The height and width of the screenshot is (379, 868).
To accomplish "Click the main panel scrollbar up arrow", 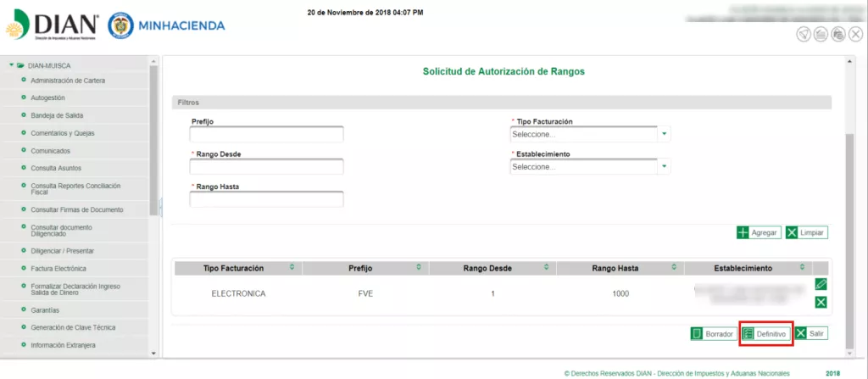I will tap(850, 60).
